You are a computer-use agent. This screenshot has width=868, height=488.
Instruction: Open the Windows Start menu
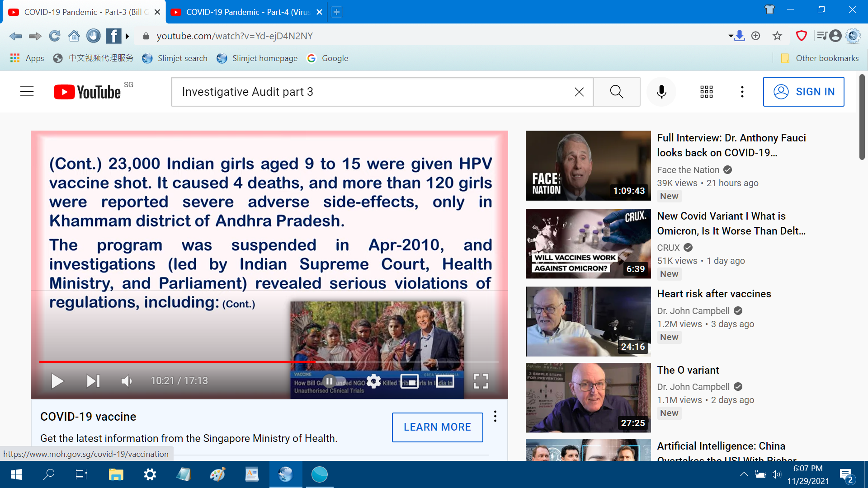pyautogui.click(x=16, y=474)
